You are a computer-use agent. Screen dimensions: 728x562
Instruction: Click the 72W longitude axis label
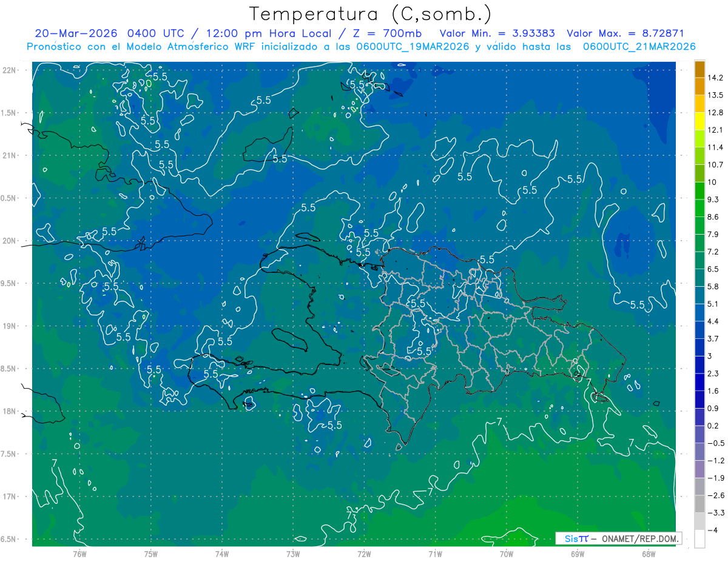point(364,554)
